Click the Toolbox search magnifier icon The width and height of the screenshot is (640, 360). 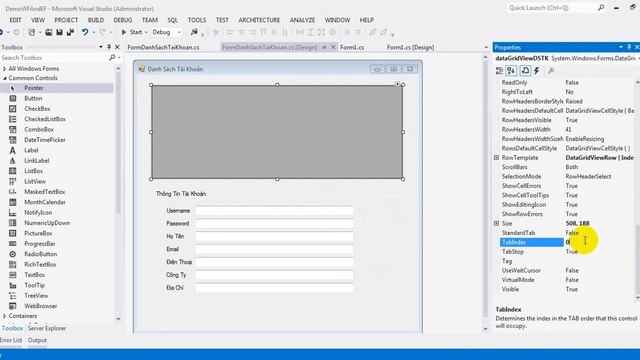(x=112, y=58)
